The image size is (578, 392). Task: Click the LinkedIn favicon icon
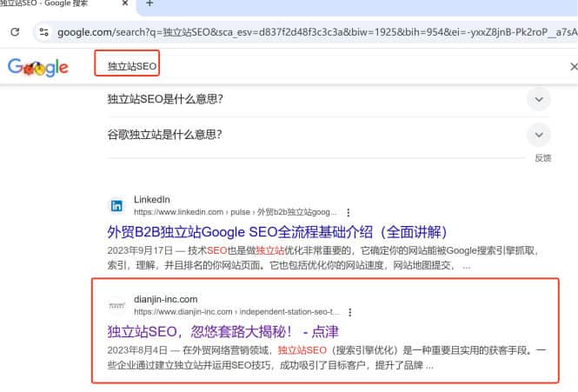116,206
